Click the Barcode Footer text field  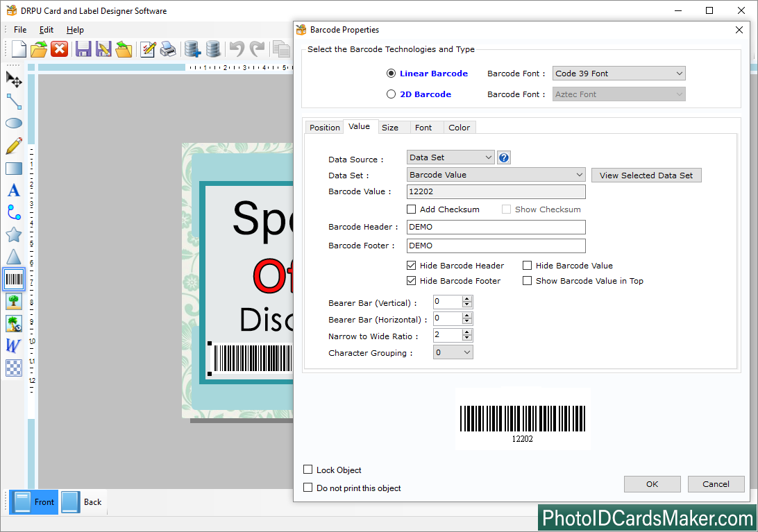496,246
